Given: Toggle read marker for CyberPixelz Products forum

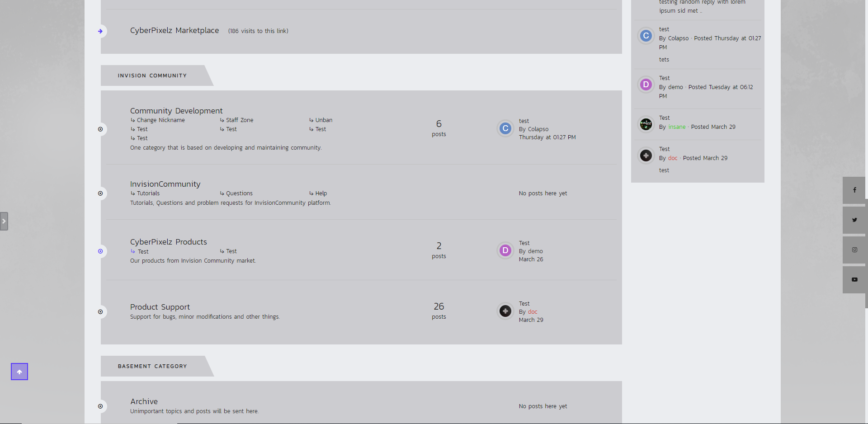Looking at the screenshot, I should tap(100, 251).
